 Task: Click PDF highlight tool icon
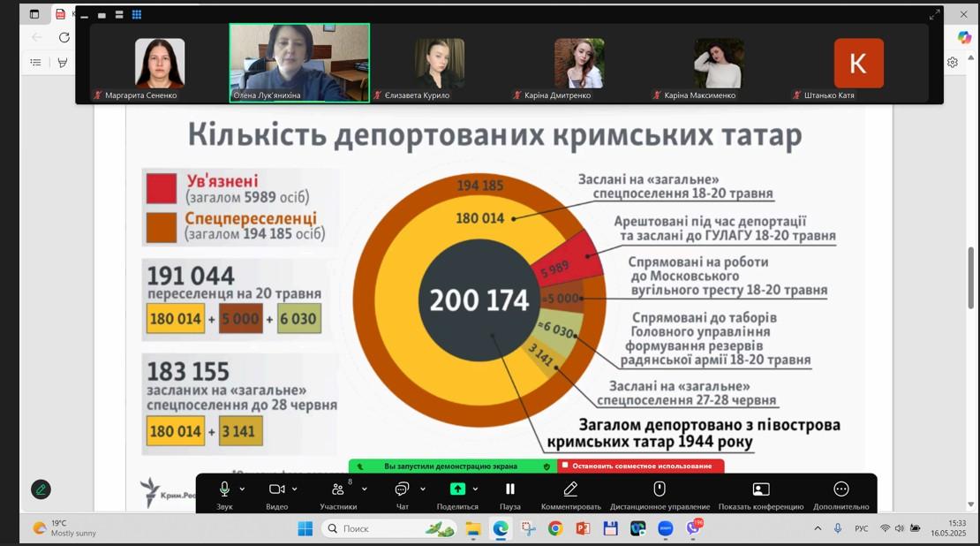(x=63, y=63)
